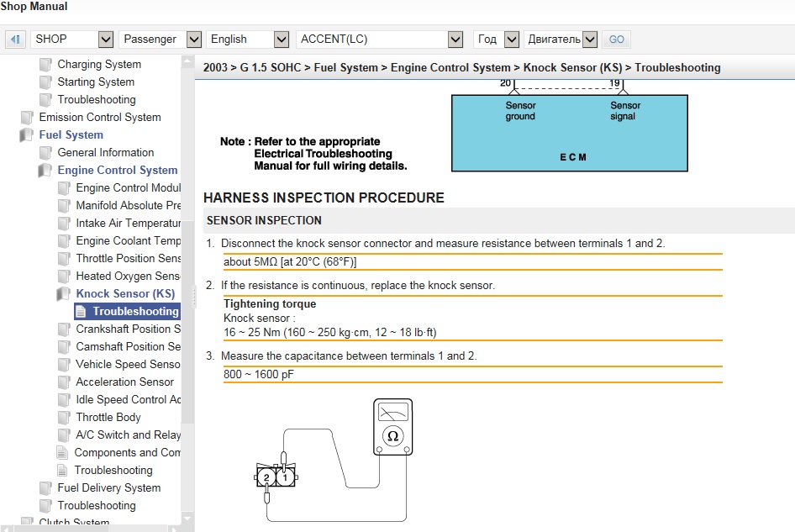The height and width of the screenshot is (532, 795).
Task: Click the book icon beside Fuel Delivery System
Action: (45, 488)
